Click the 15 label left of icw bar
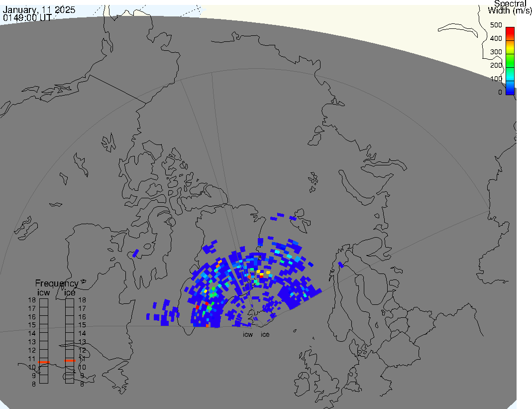Viewport: 532px width, 409px height. click(32, 325)
